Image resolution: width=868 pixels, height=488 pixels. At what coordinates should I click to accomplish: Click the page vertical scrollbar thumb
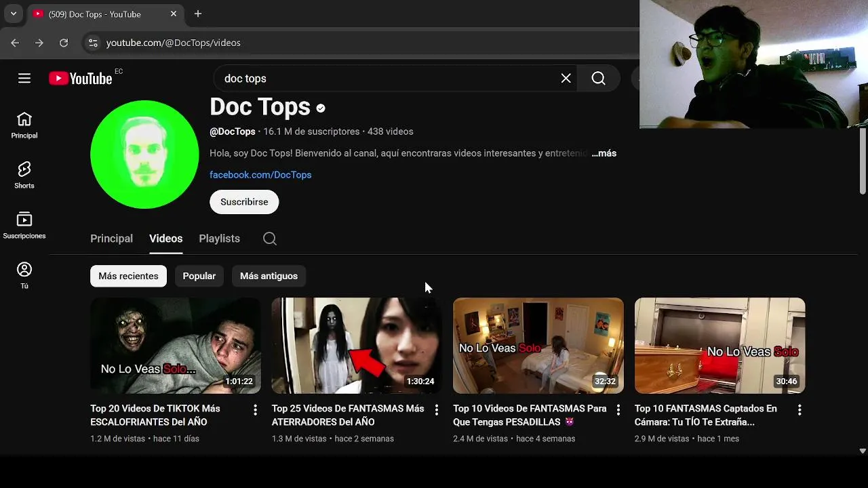point(863,161)
